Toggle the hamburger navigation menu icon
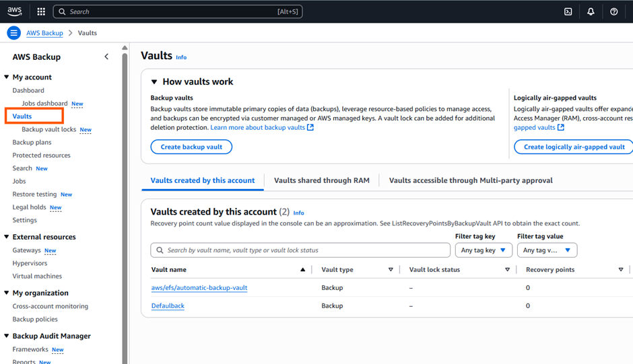The image size is (633, 364). coord(13,33)
